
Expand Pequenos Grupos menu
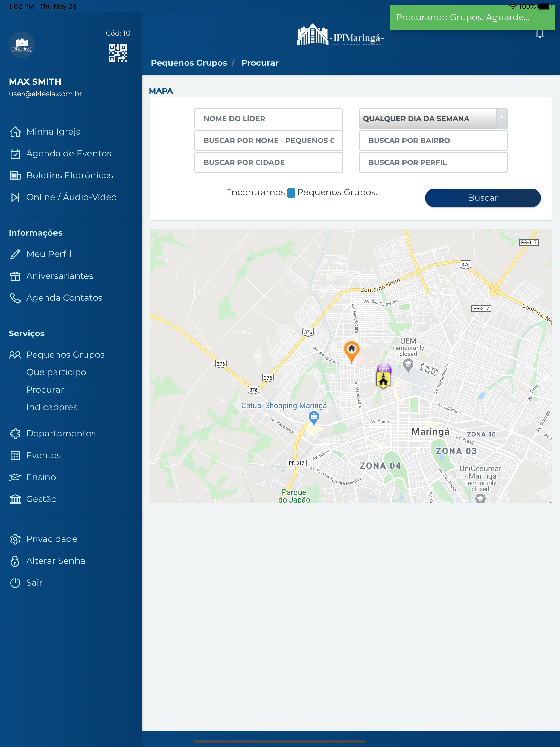point(66,355)
